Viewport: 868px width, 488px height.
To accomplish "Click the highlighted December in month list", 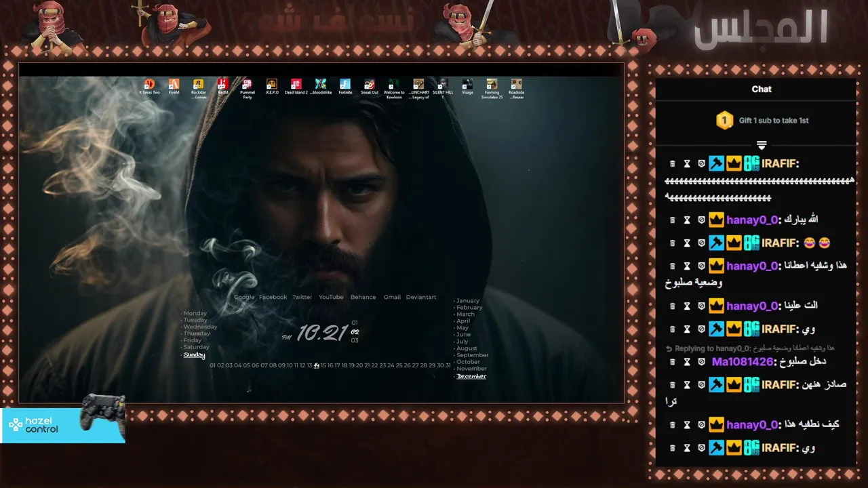I will 471,376.
